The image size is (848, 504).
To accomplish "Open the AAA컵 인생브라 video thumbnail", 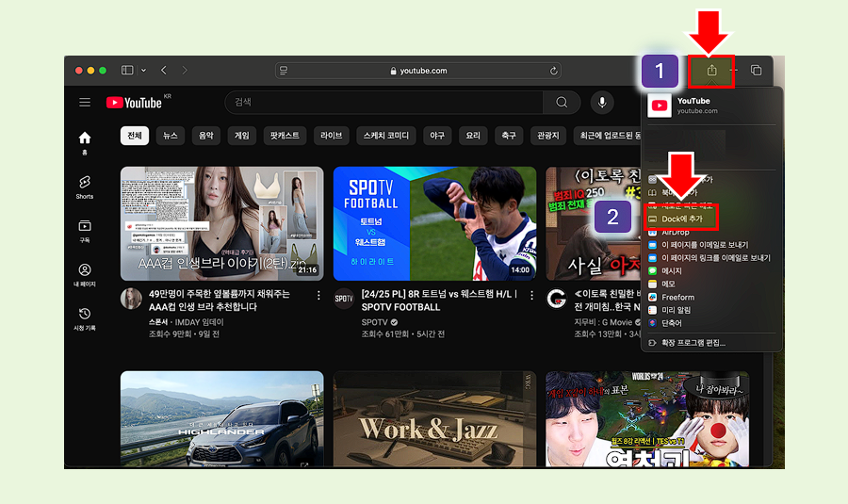I will click(221, 223).
